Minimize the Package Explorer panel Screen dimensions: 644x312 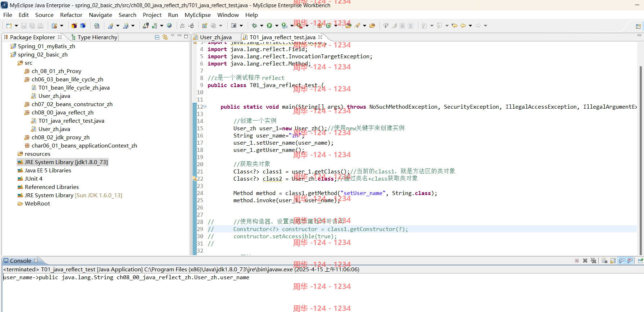[179, 36]
